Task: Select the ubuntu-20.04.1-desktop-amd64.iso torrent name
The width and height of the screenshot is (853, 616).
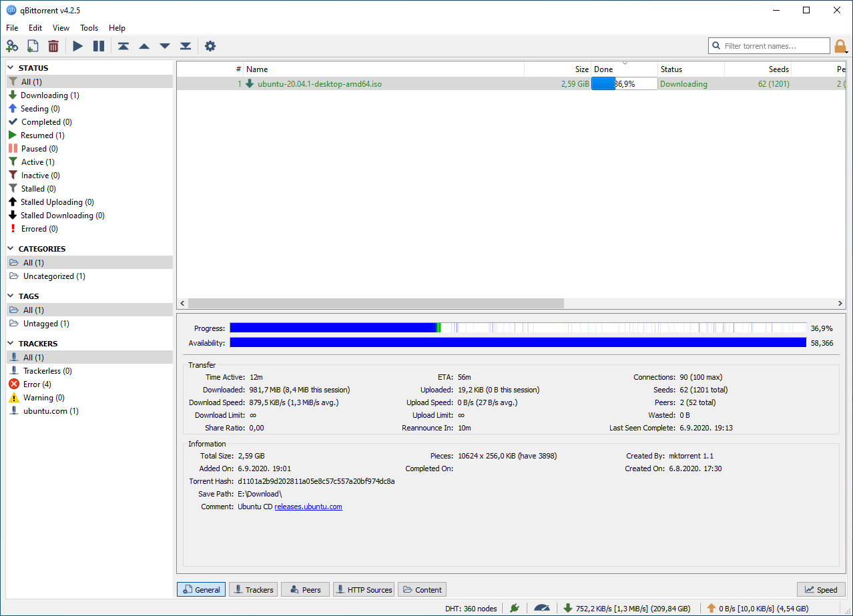Action: point(320,84)
